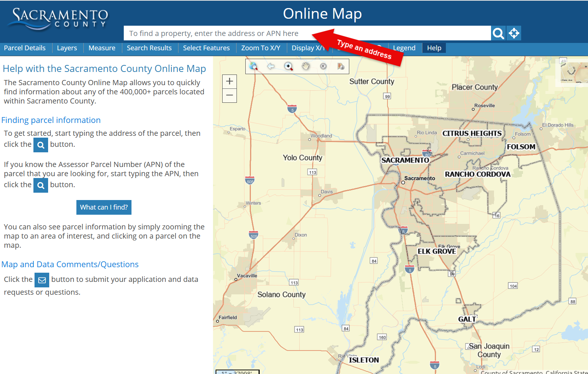Click the Yolo County label on map
Viewport: 588px width, 374px height.
coord(302,158)
